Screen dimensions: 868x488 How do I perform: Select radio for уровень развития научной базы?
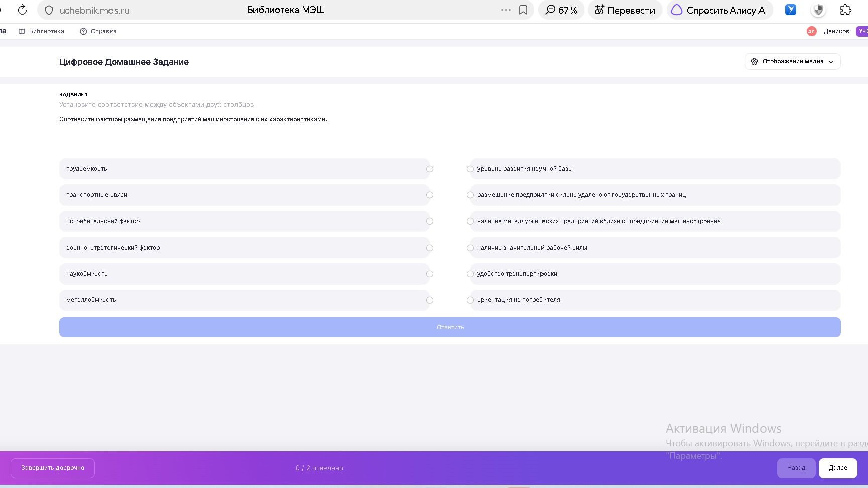pos(470,169)
